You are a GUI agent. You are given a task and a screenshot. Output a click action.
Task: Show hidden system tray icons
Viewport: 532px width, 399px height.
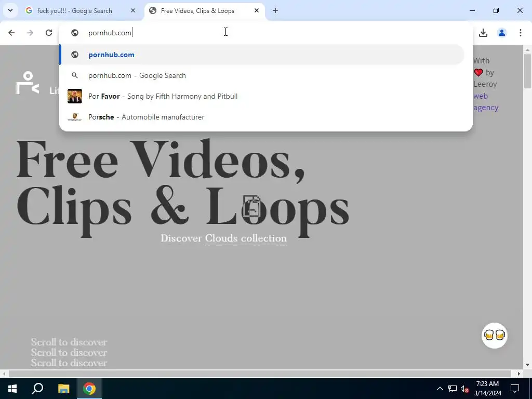(x=440, y=389)
